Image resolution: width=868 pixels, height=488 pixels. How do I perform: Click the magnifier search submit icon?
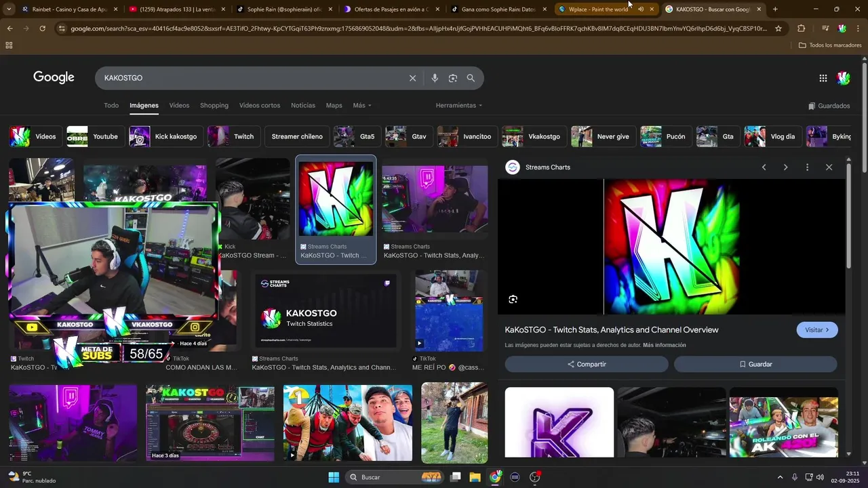(471, 78)
